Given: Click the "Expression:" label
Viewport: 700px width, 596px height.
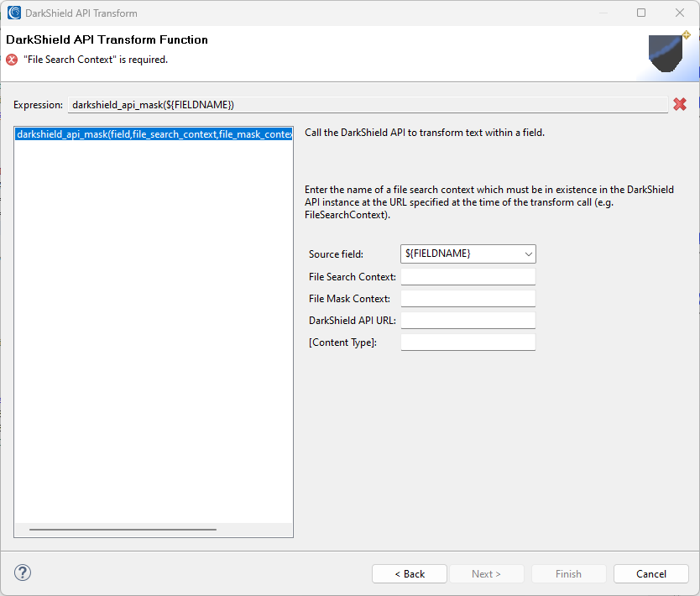Looking at the screenshot, I should point(38,105).
